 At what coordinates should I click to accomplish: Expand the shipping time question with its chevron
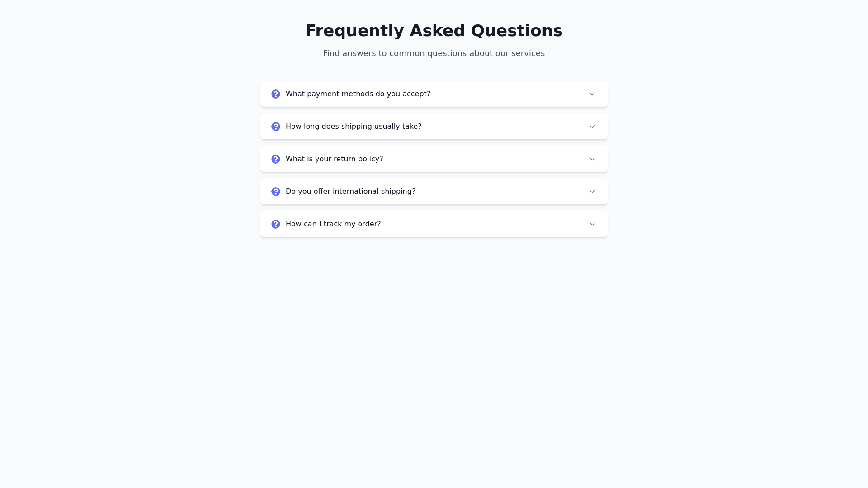[x=592, y=127]
